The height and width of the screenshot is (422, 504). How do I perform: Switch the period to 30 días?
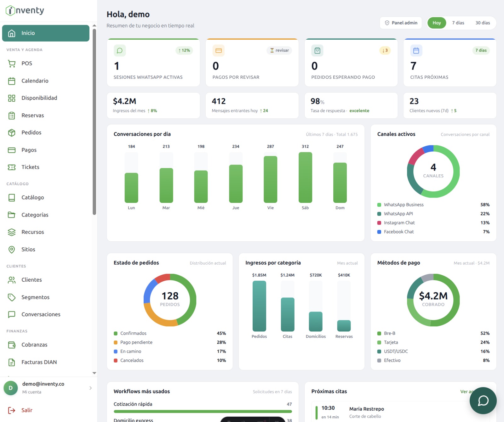(x=483, y=23)
